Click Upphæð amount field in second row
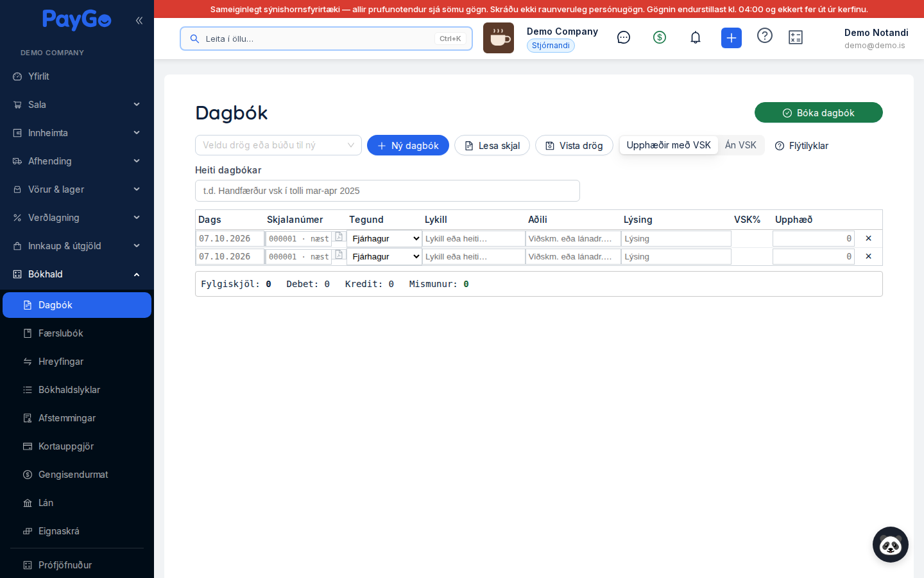This screenshot has height=578, width=924. (x=814, y=256)
